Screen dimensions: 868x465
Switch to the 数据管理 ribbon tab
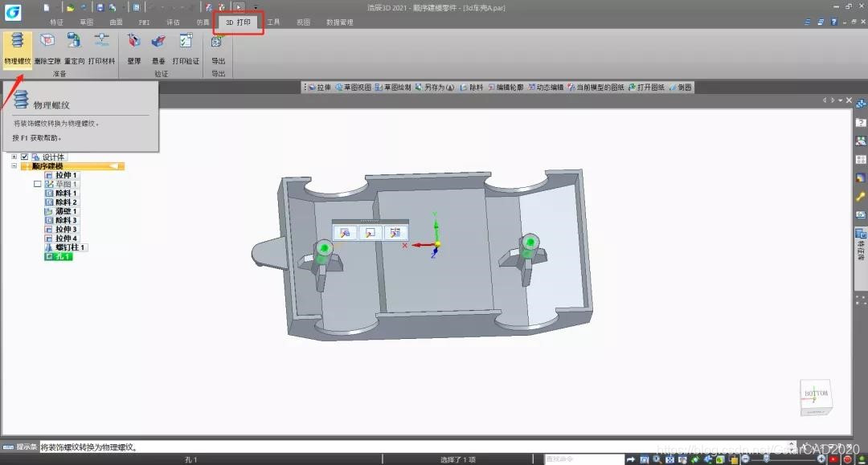(x=339, y=22)
